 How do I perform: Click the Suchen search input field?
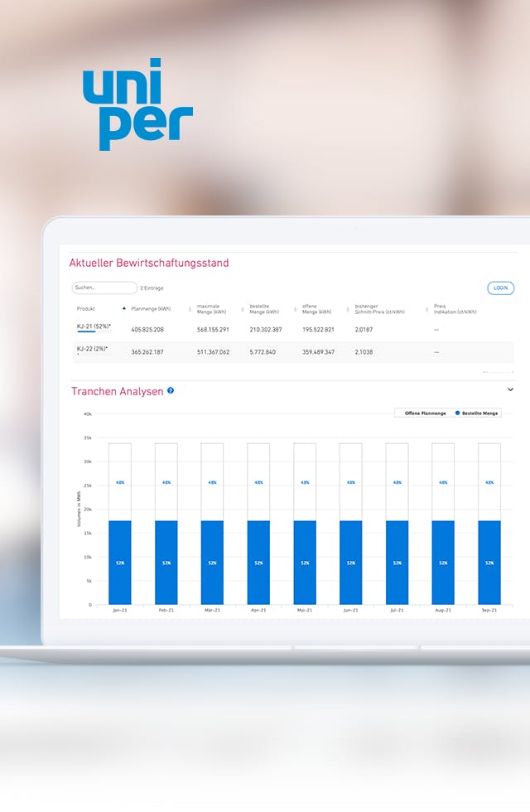pos(104,288)
